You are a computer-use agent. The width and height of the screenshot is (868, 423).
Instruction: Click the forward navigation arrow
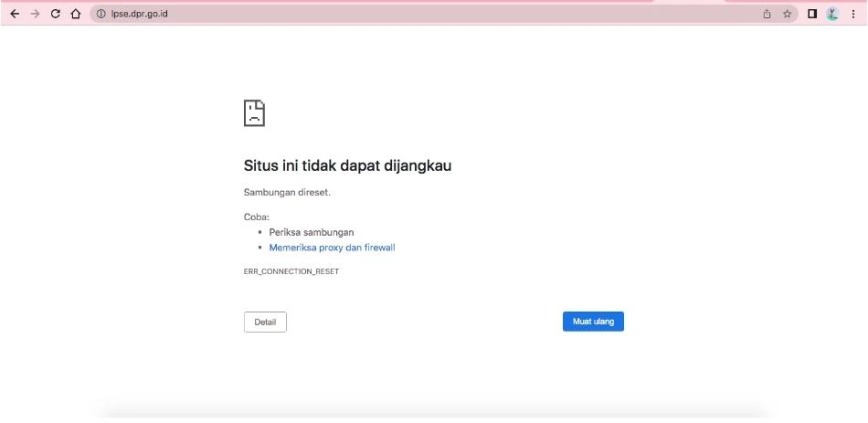(x=35, y=14)
